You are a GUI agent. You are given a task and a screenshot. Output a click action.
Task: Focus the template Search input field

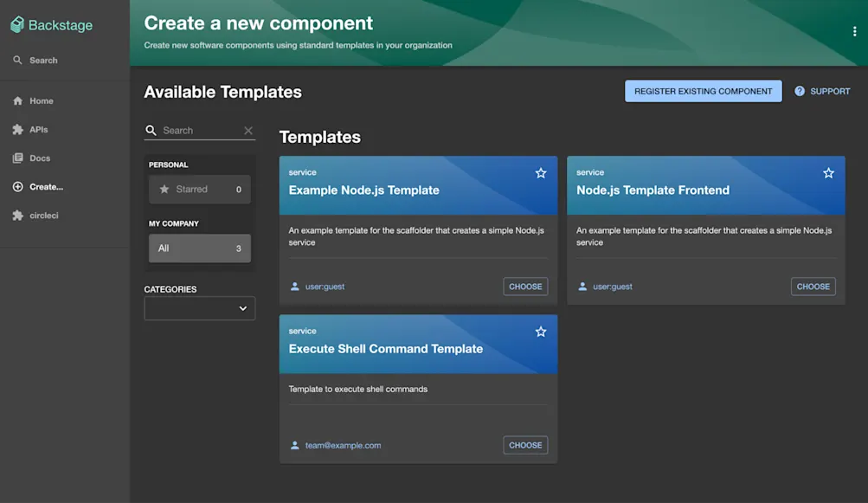[201, 131]
